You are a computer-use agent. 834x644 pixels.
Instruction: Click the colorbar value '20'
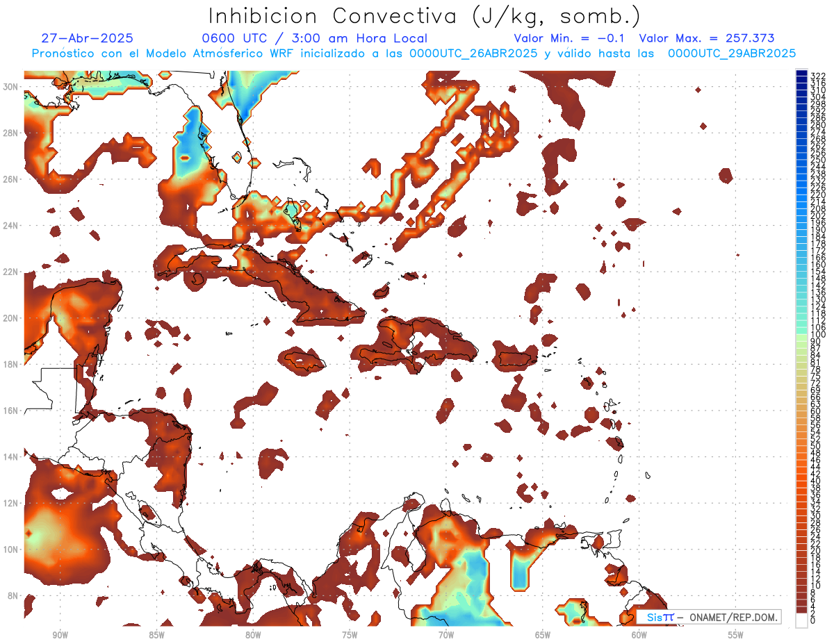816,550
